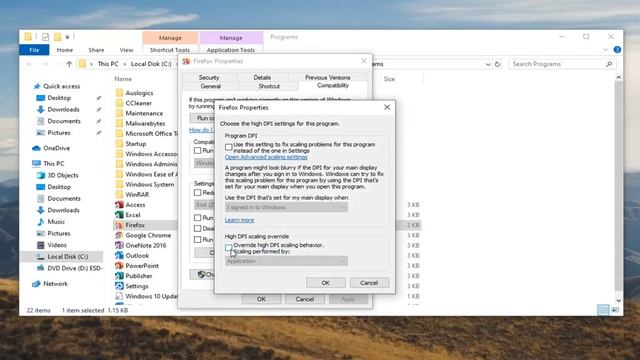Viewport: 640px width, 360px height.
Task: Click the search magnifier icon
Action: [x=609, y=64]
